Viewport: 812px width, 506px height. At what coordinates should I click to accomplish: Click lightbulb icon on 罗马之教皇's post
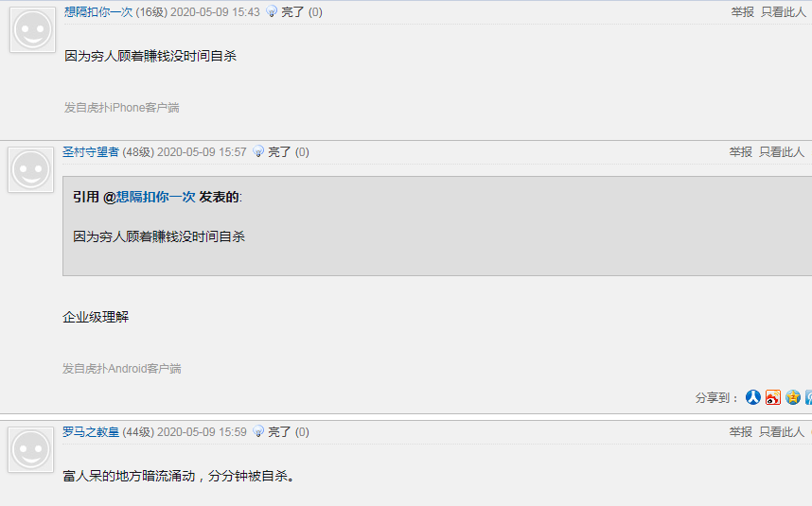pos(258,431)
